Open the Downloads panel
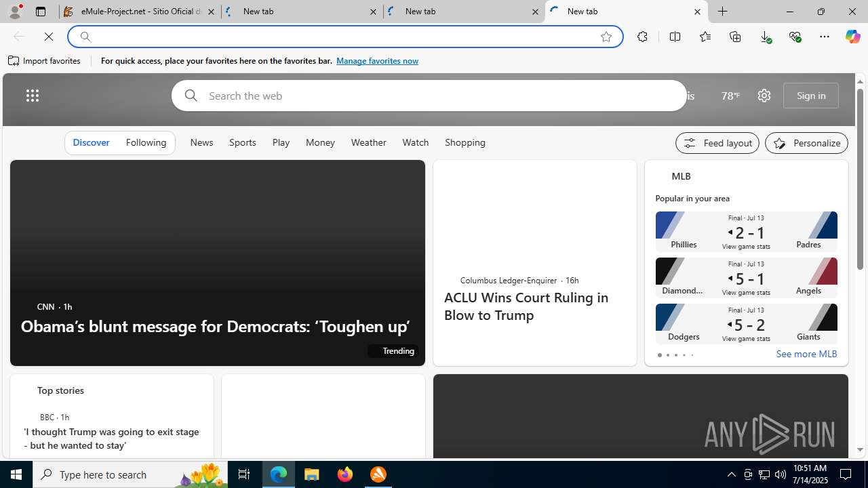Viewport: 868px width, 488px height. pos(765,37)
